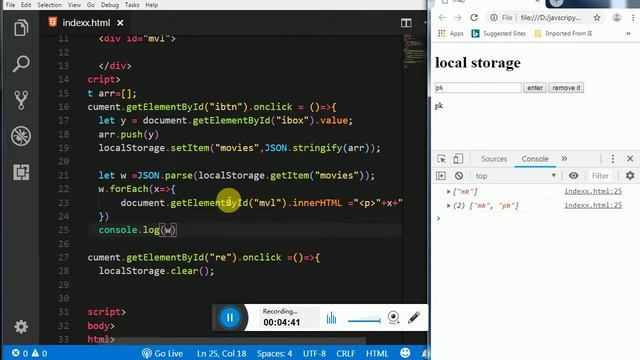Open the Edit menu
The width and height of the screenshot is (640, 360).
pos(26,5)
